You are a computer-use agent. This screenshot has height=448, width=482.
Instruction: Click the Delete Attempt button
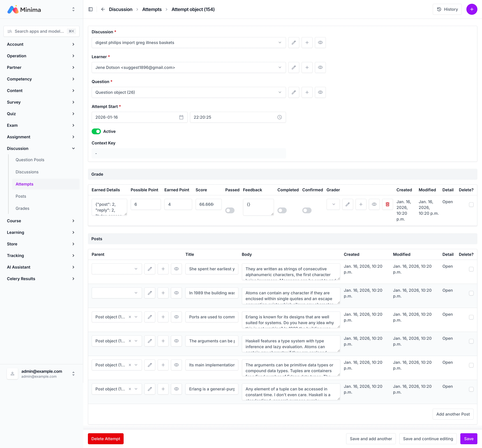(x=106, y=439)
